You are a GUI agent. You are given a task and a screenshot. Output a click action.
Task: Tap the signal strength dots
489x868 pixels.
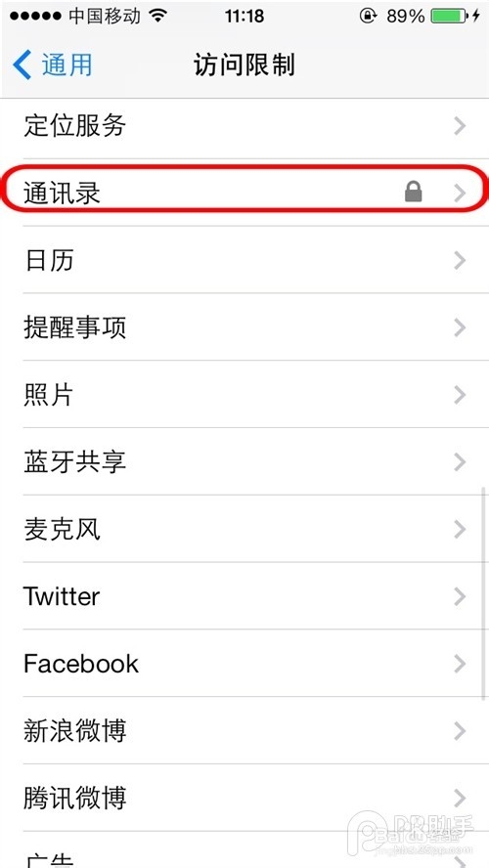(x=37, y=16)
